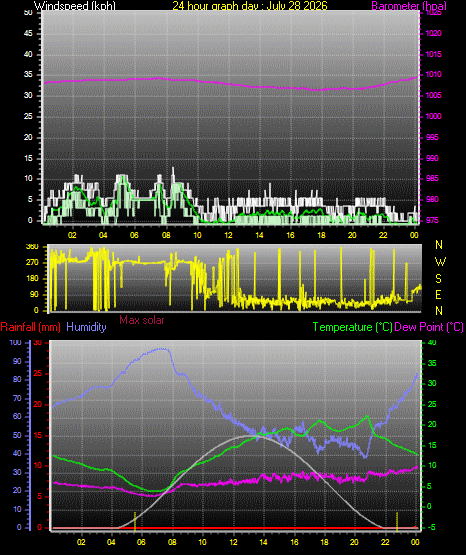Click the '985' barometer axis value
Image resolution: width=466 pixels, height=555 pixels.
(x=432, y=178)
